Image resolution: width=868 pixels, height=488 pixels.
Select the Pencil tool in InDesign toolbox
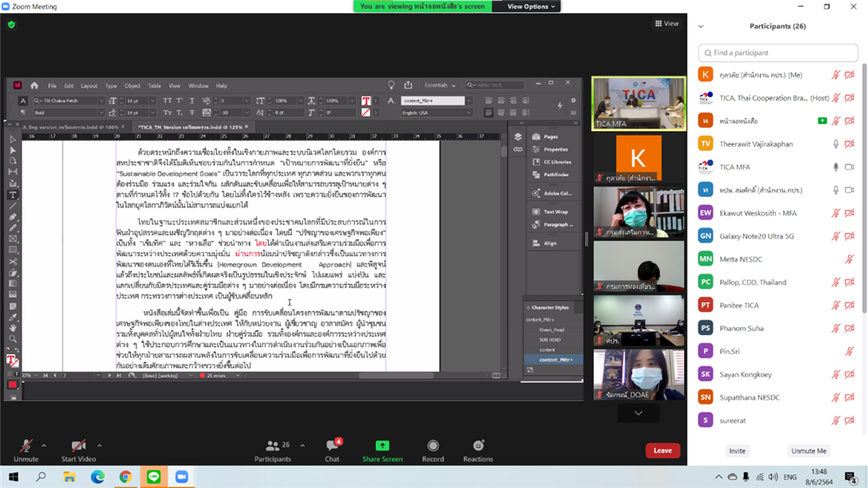coord(13,228)
